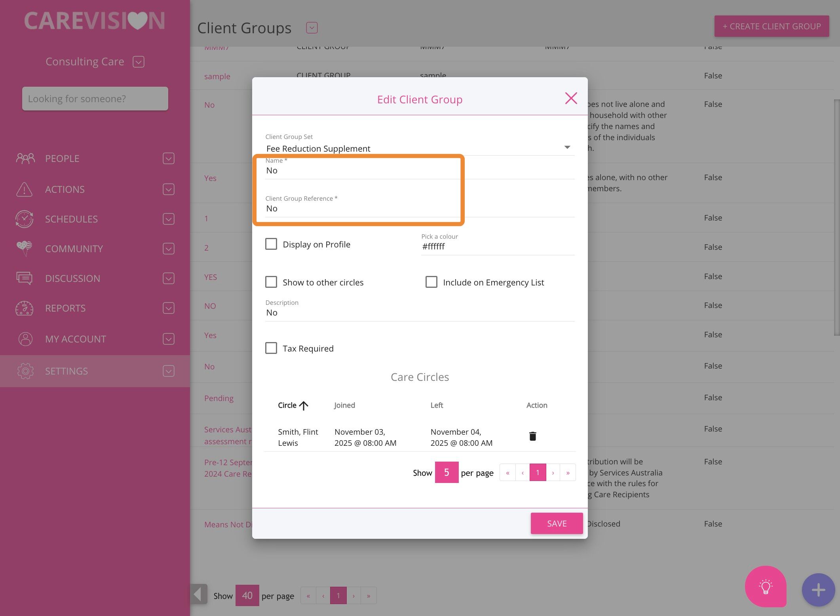The width and height of the screenshot is (840, 616).
Task: Delete Smith, Flint Lewis care circle row
Action: click(532, 436)
